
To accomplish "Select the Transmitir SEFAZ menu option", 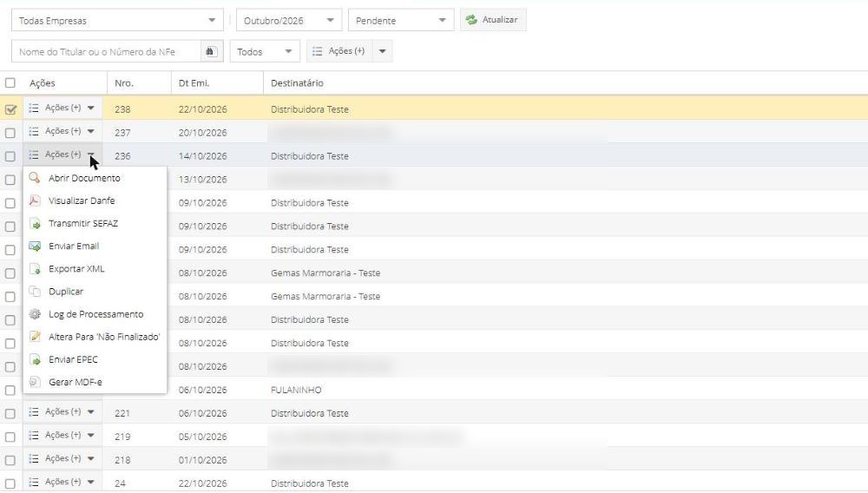I will click(x=95, y=223).
